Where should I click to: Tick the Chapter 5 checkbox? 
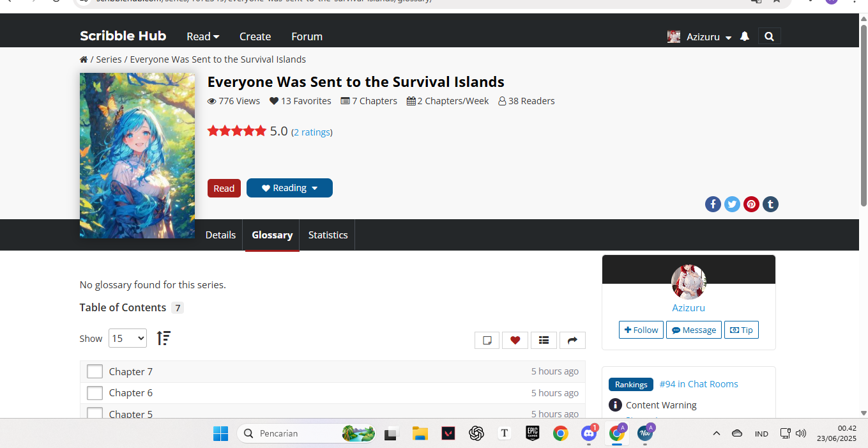pos(95,413)
